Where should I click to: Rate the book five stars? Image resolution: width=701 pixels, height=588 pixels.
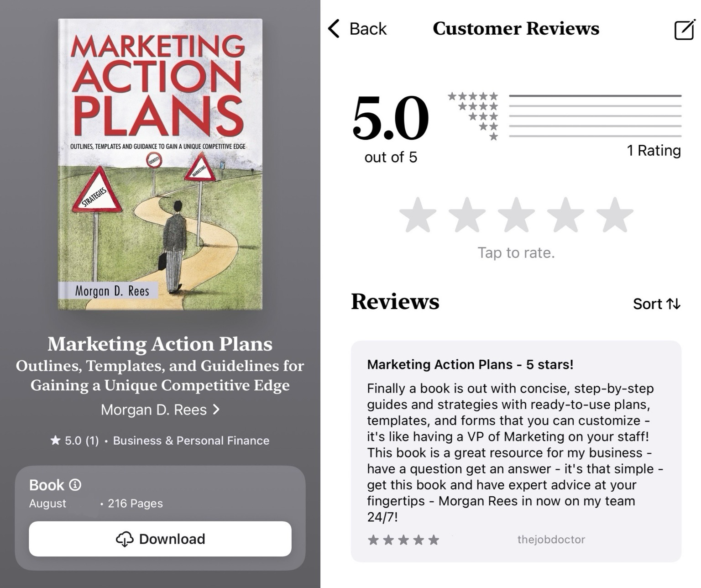615,215
